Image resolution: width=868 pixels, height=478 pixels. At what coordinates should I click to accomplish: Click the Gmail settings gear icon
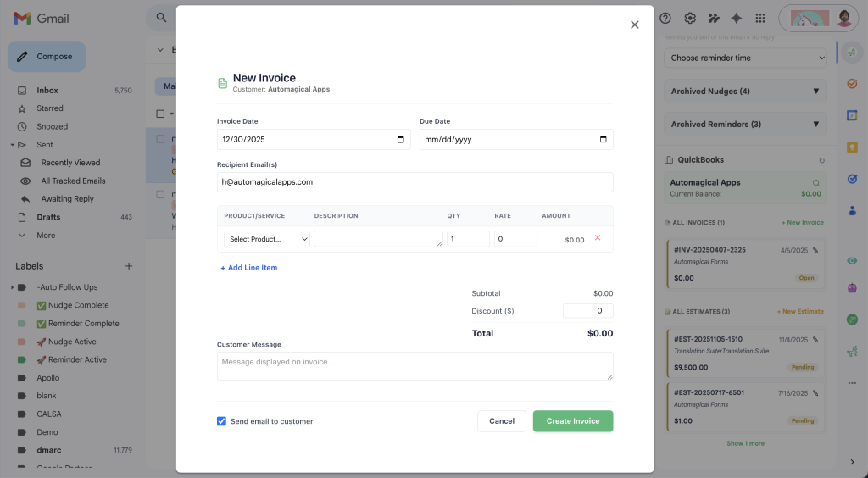tap(690, 18)
